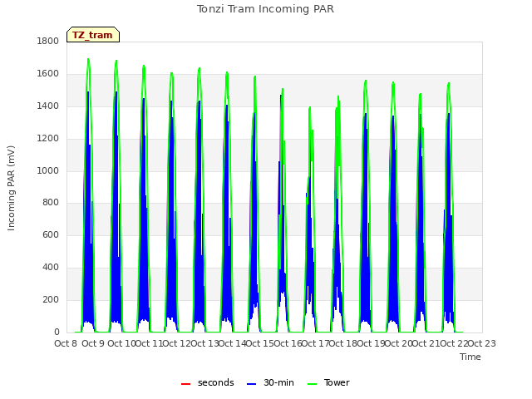
Task: Click the 1800 y-axis tick value
Action: pyautogui.click(x=48, y=41)
